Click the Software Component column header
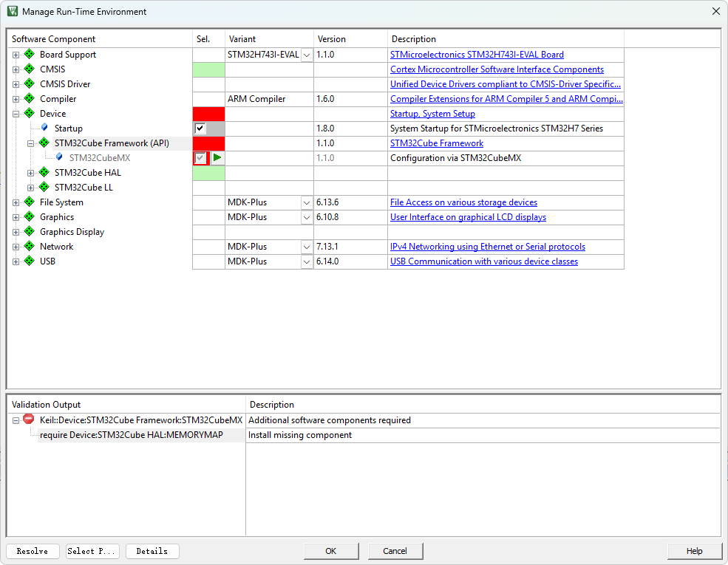The height and width of the screenshot is (565, 728). 100,39
